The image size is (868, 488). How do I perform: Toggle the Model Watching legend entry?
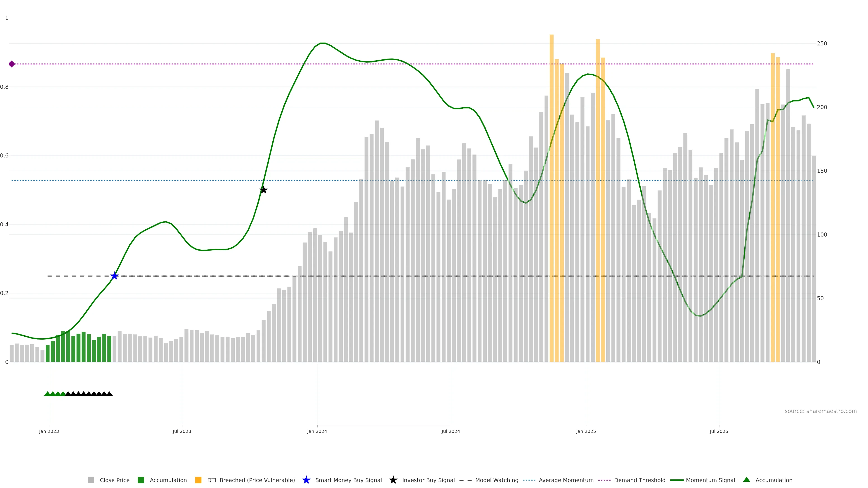pos(496,480)
